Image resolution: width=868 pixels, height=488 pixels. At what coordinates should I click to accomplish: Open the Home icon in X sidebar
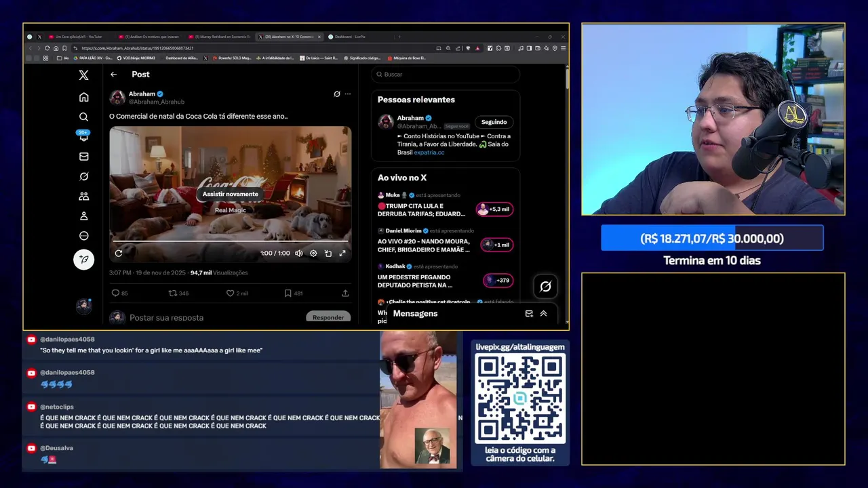(83, 97)
